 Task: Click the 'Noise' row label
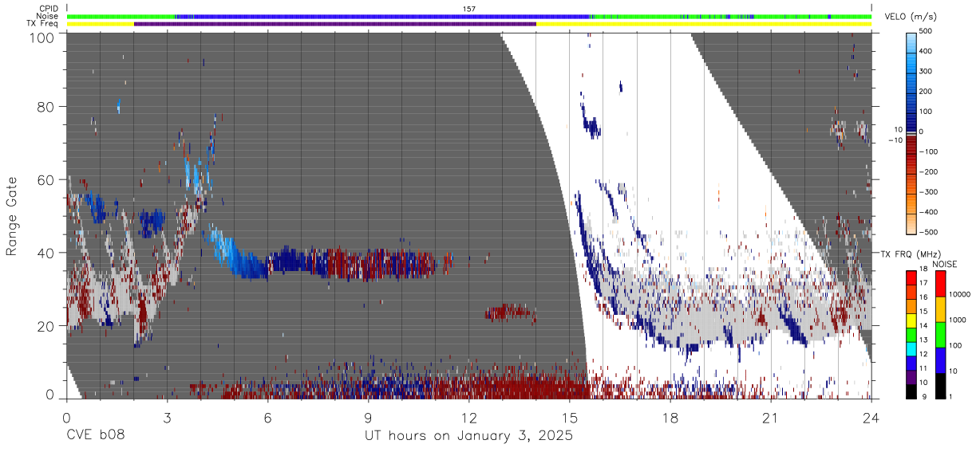(48, 16)
